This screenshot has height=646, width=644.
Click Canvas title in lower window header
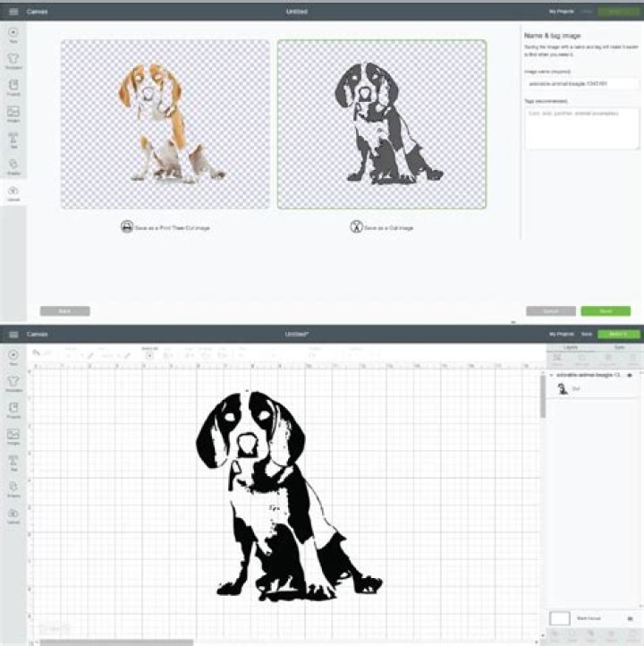[37, 334]
